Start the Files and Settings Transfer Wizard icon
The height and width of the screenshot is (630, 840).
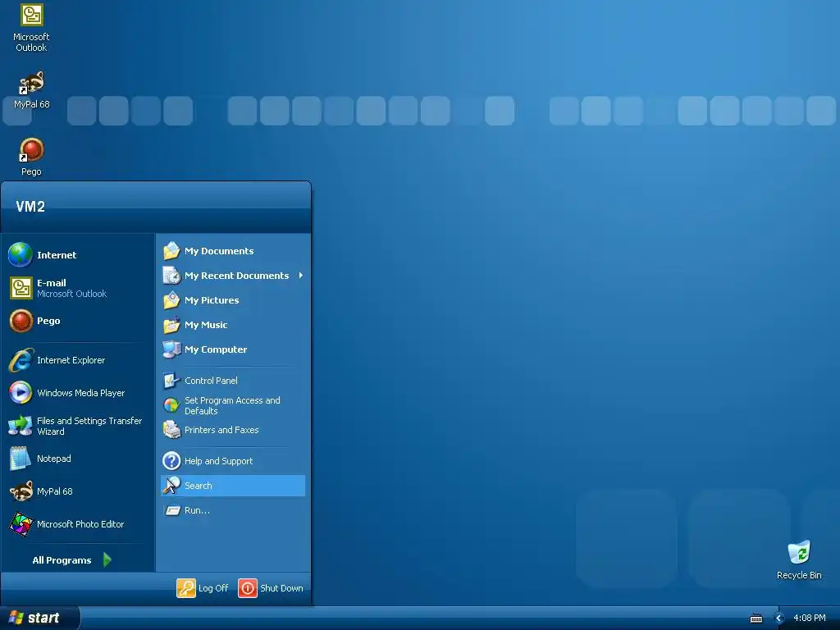coord(21,426)
